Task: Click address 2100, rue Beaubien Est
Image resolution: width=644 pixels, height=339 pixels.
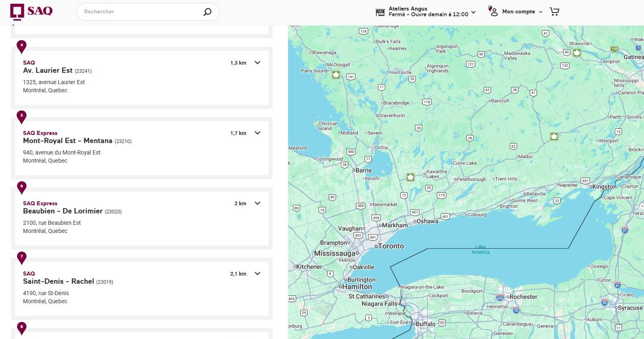Action: [52, 223]
